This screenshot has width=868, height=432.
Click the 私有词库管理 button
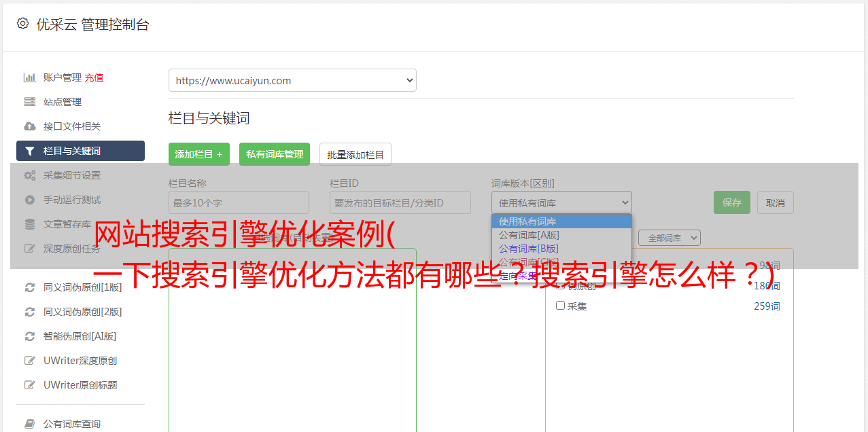[275, 154]
